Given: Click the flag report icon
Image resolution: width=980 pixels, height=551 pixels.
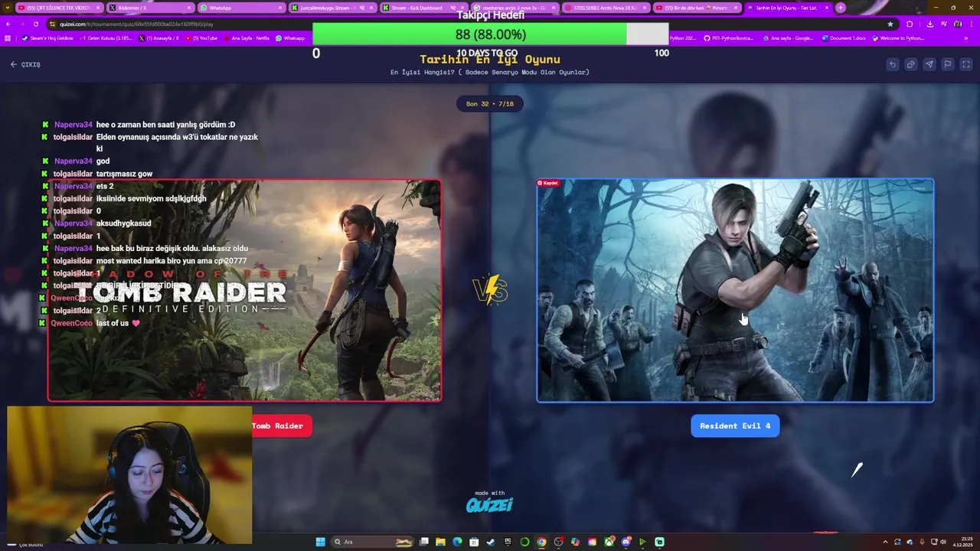Looking at the screenshot, I should point(948,64).
